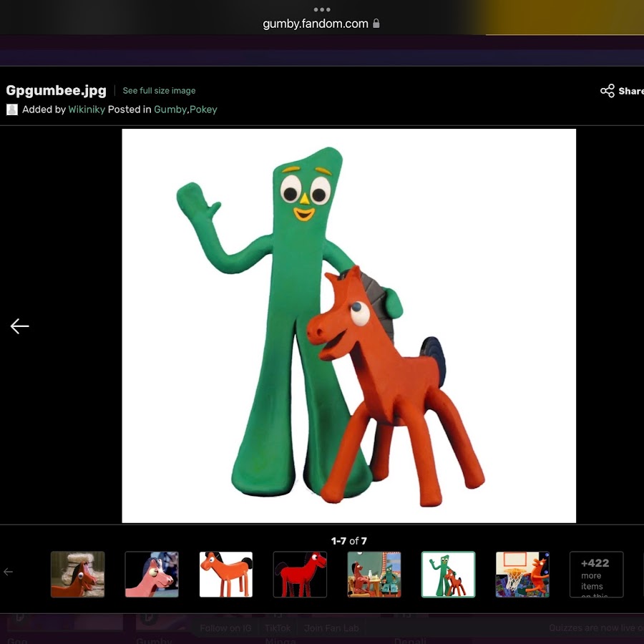Click the 1-7 of 7 counter text
Image resolution: width=644 pixels, height=644 pixels.
(348, 541)
